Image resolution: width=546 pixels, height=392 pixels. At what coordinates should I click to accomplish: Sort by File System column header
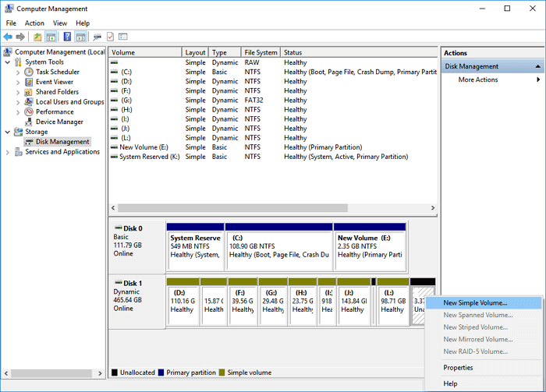coord(260,52)
